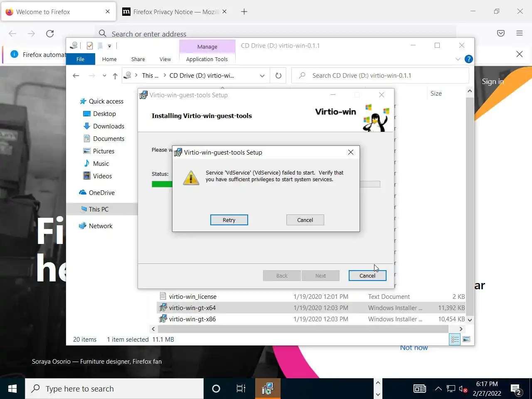
Task: Click Sign in on Firefox page
Action: click(x=493, y=81)
